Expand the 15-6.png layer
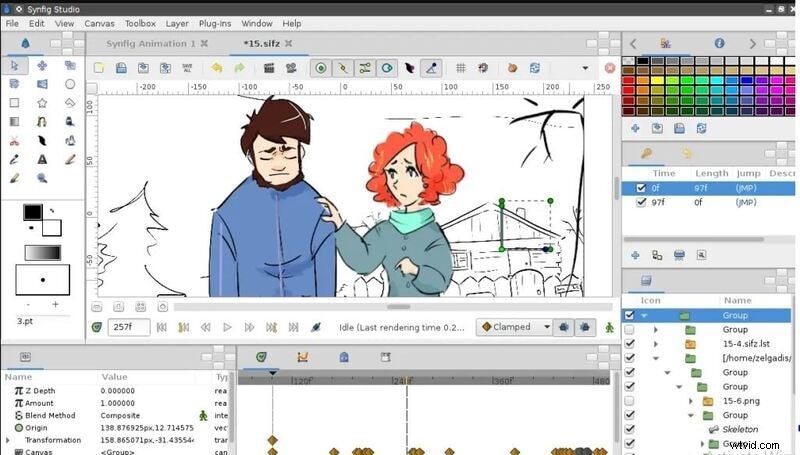The height and width of the screenshot is (455, 800). coord(691,401)
